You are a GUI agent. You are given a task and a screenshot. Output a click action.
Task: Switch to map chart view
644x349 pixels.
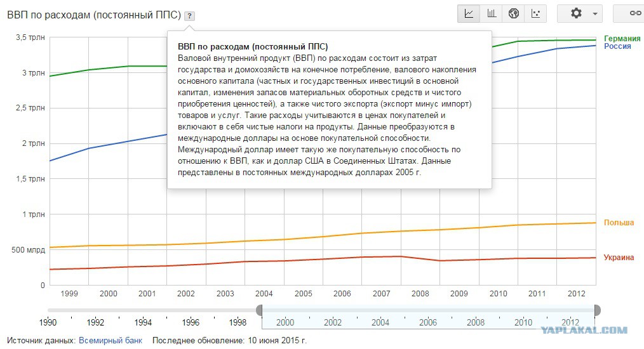[513, 13]
